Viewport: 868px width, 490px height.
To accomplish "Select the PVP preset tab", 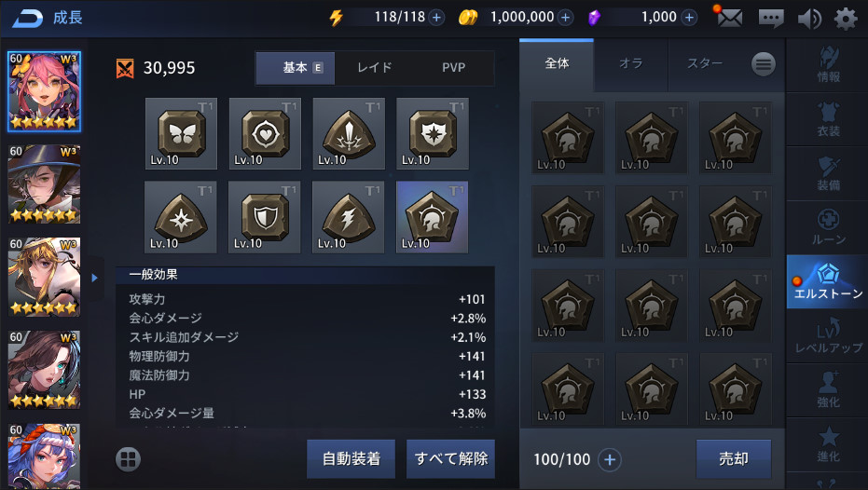I will (453, 67).
